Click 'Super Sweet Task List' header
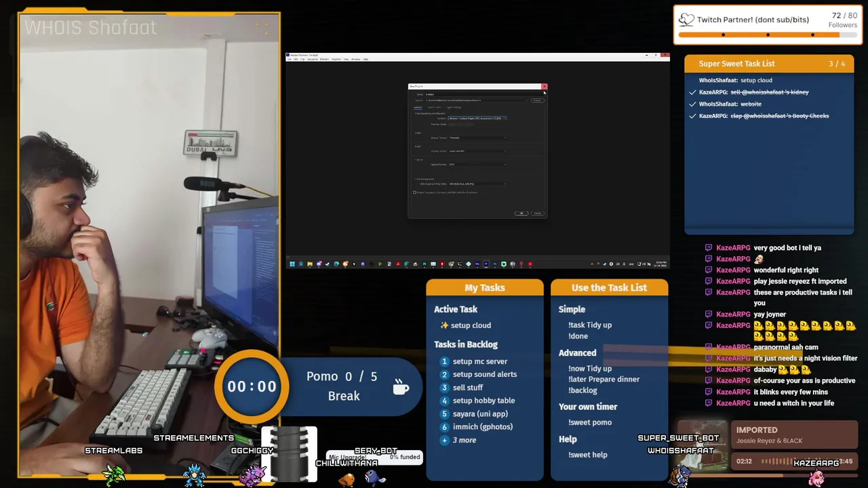This screenshot has height=488, width=868. tap(736, 64)
